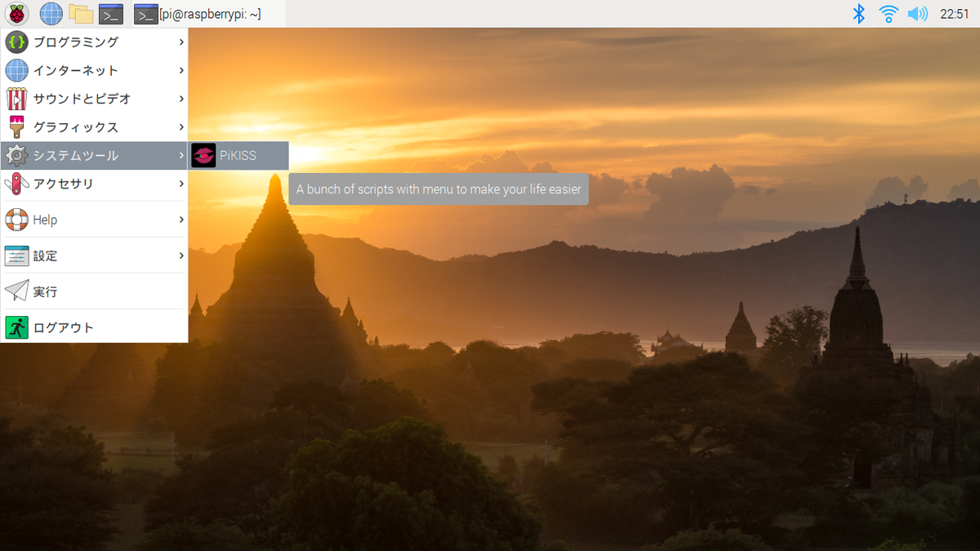Open the Wi-Fi network icon in tray
This screenshot has width=980, height=551.
(889, 13)
